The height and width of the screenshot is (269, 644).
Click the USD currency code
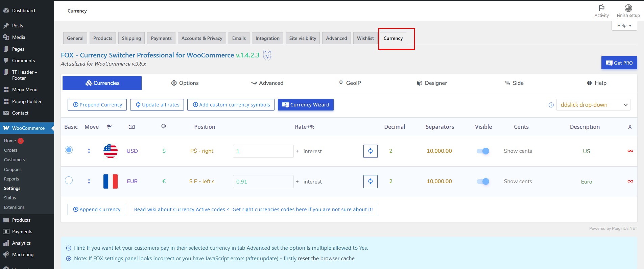tap(132, 151)
